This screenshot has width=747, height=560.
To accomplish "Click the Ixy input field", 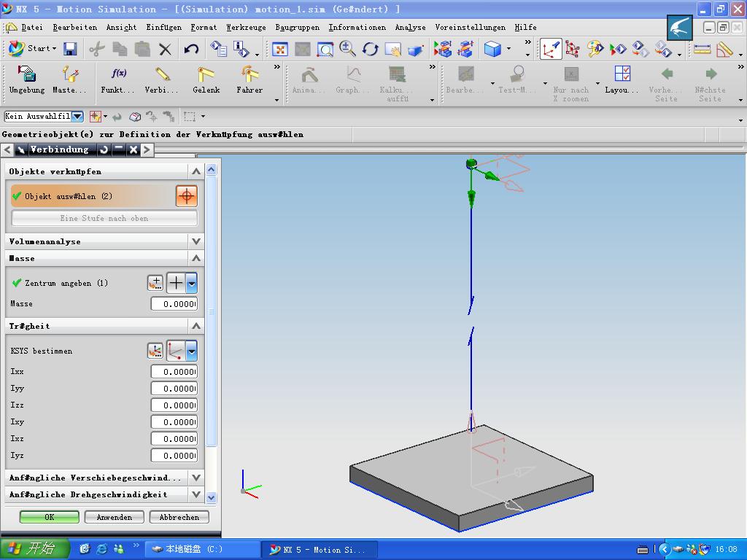I will coord(174,421).
